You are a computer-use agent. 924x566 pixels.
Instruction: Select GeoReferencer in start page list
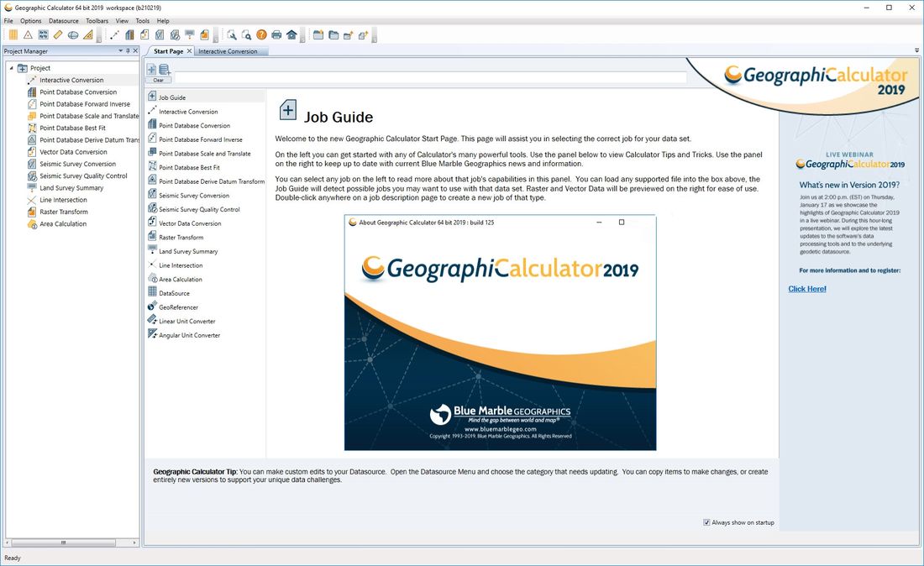tap(179, 307)
